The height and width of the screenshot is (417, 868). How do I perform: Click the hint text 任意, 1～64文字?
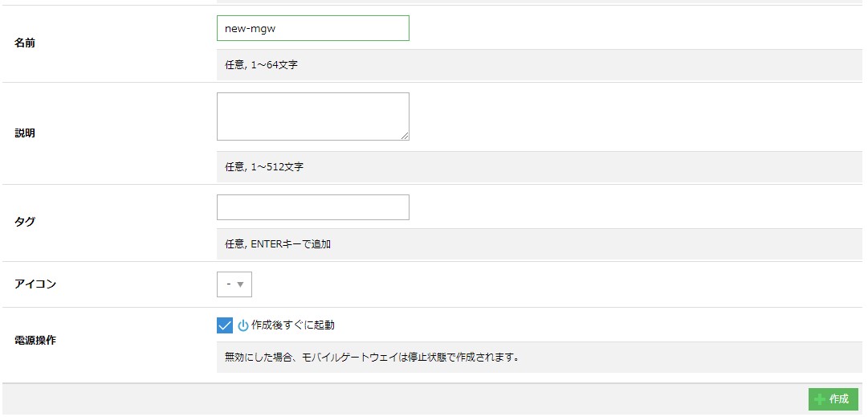click(x=261, y=65)
